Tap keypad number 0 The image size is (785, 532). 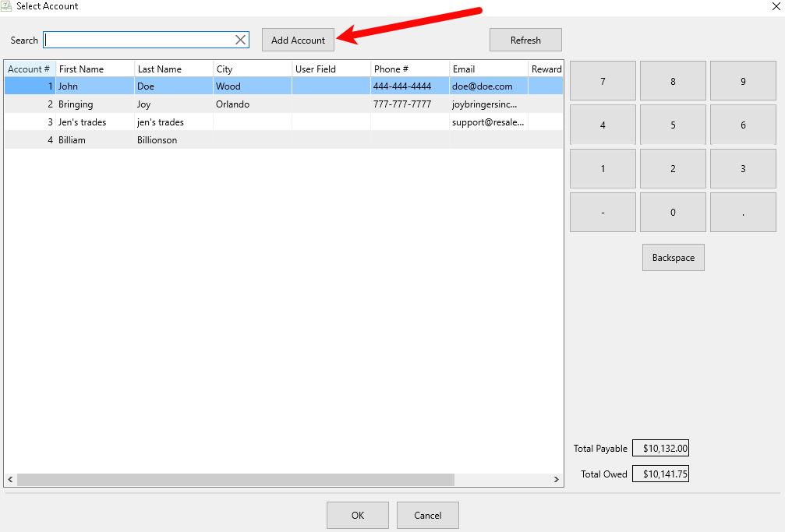point(673,212)
